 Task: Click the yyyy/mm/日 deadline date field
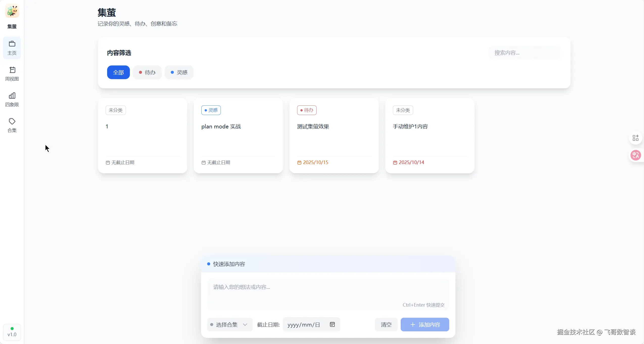pos(304,325)
